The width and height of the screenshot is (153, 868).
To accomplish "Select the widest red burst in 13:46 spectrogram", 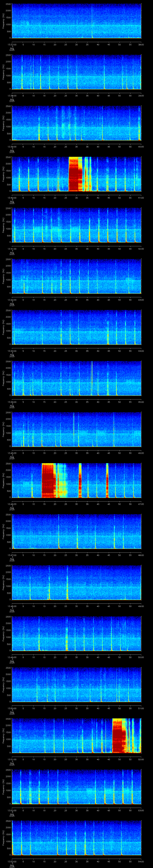I will pyautogui.click(x=49, y=480).
